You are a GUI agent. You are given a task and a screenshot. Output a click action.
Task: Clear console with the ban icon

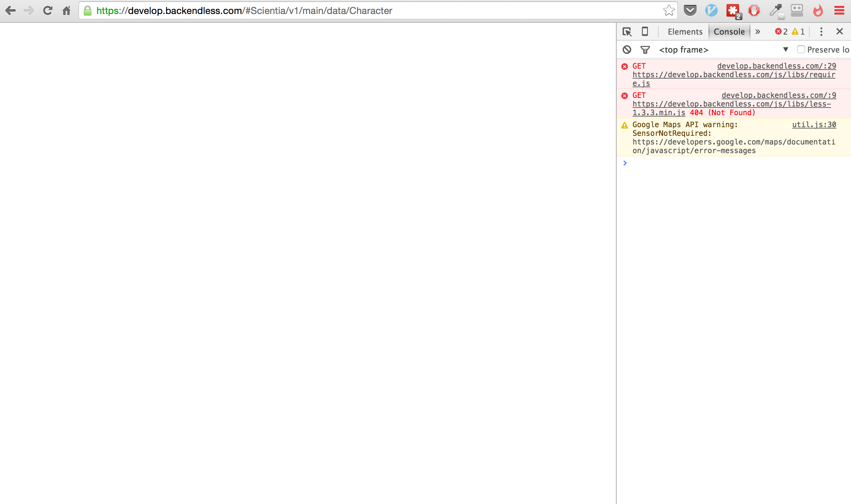(x=627, y=50)
